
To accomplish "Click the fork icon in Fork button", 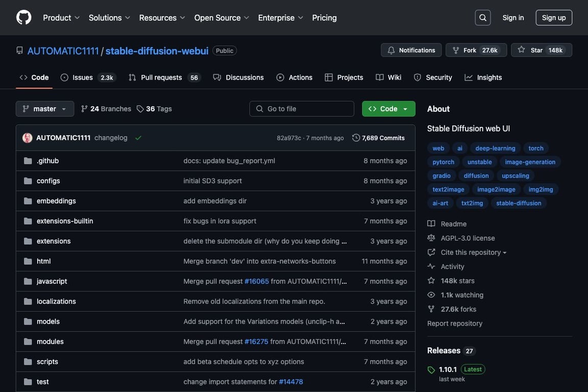I will [x=456, y=50].
